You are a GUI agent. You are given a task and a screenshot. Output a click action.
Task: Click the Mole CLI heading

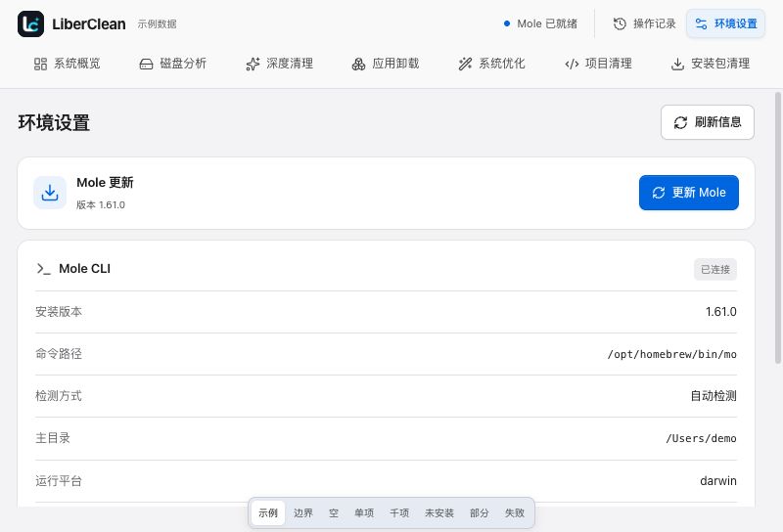(x=85, y=269)
